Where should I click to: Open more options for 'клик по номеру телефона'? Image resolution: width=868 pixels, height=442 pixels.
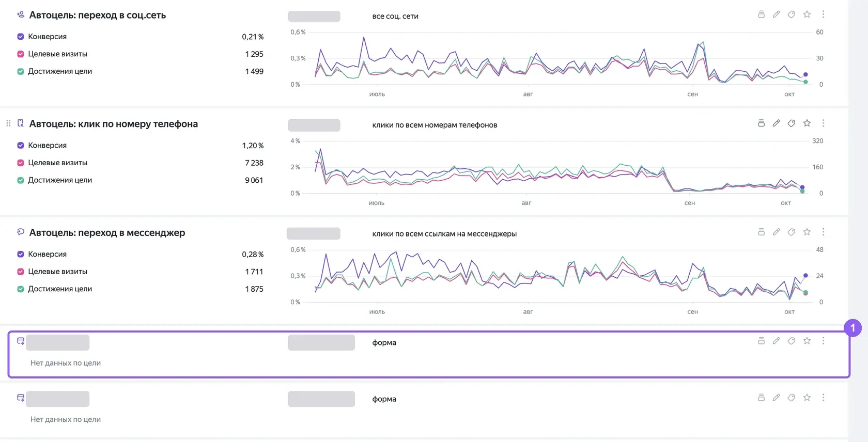coord(823,123)
